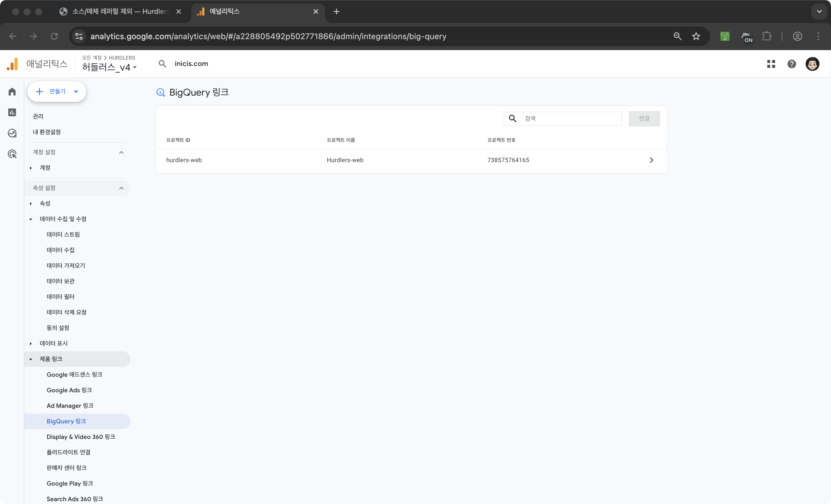The width and height of the screenshot is (831, 504).
Task: Open 데이터 수집 settings
Action: (61, 250)
